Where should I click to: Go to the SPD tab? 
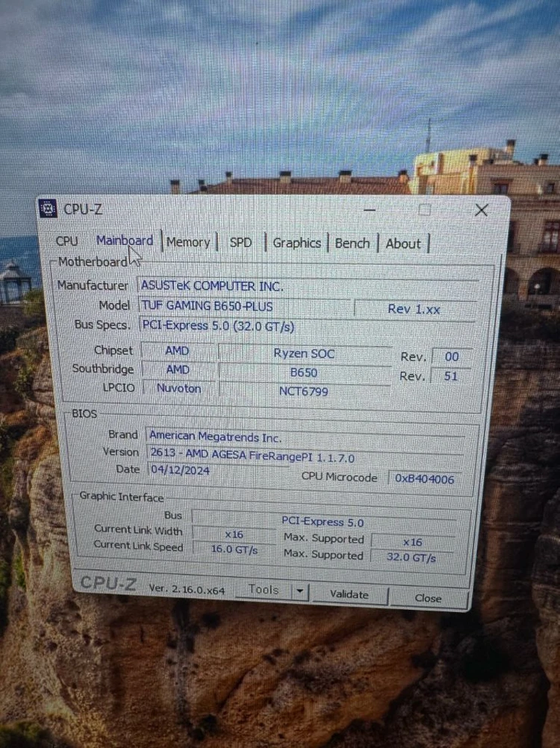[x=240, y=242]
